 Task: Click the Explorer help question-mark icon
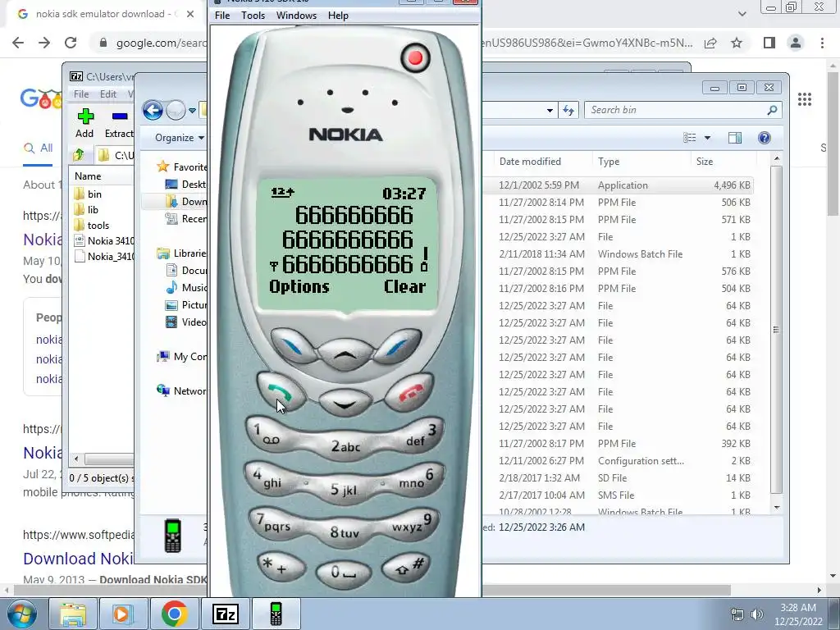765,138
